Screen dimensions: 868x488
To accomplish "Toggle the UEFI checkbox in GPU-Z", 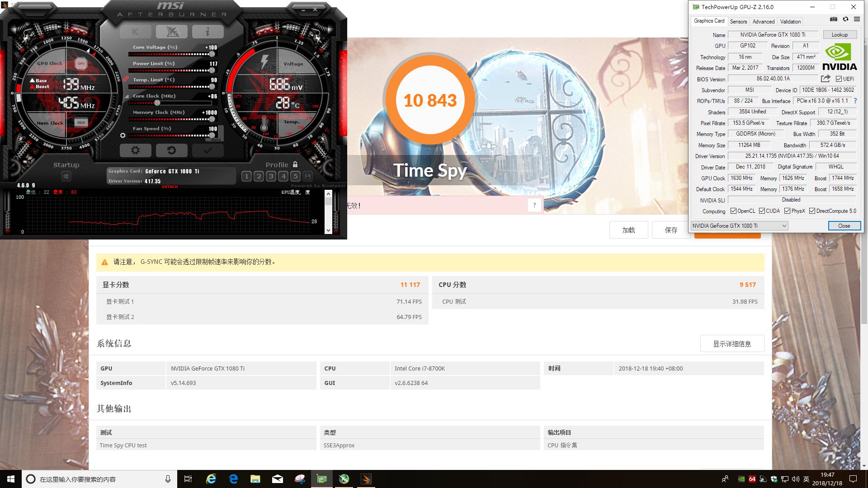I will (x=839, y=79).
